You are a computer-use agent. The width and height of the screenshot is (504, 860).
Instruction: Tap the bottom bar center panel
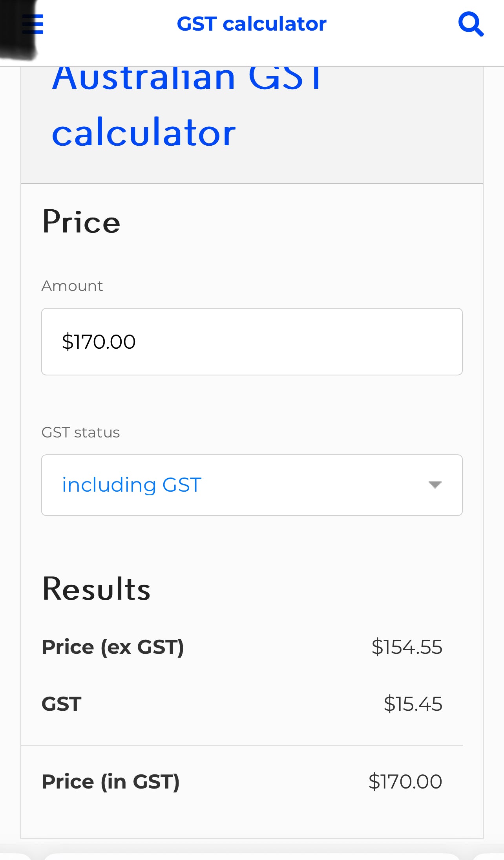[x=252, y=856]
